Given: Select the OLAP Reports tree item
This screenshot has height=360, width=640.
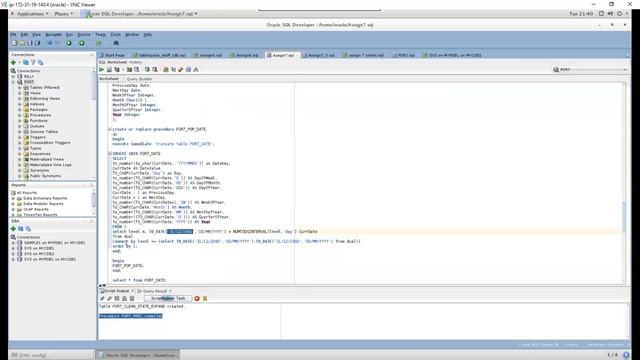Looking at the screenshot, I should 36,209.
